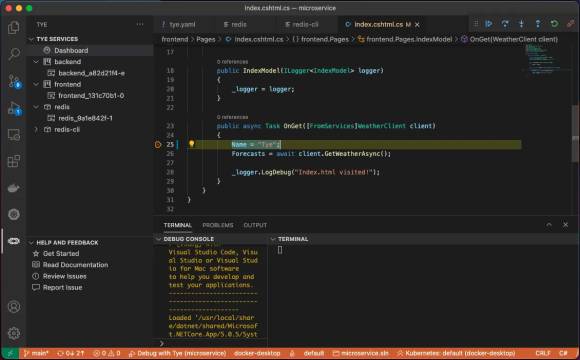Click the debug Restart icon

click(x=554, y=24)
